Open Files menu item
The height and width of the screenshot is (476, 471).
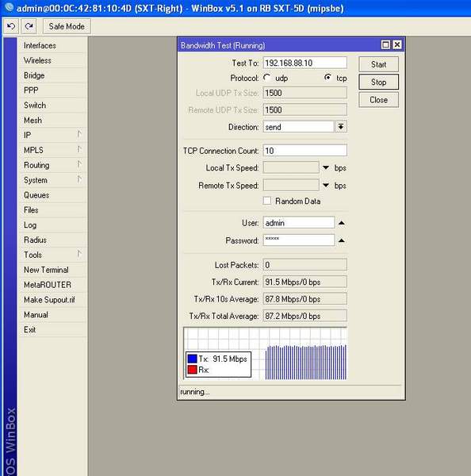pyautogui.click(x=53, y=209)
